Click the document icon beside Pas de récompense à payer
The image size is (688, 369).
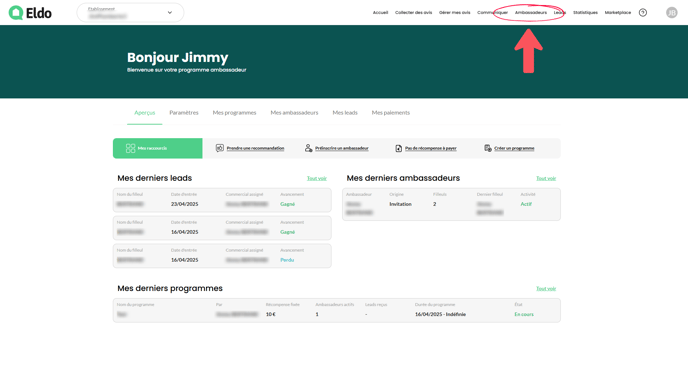(x=398, y=148)
